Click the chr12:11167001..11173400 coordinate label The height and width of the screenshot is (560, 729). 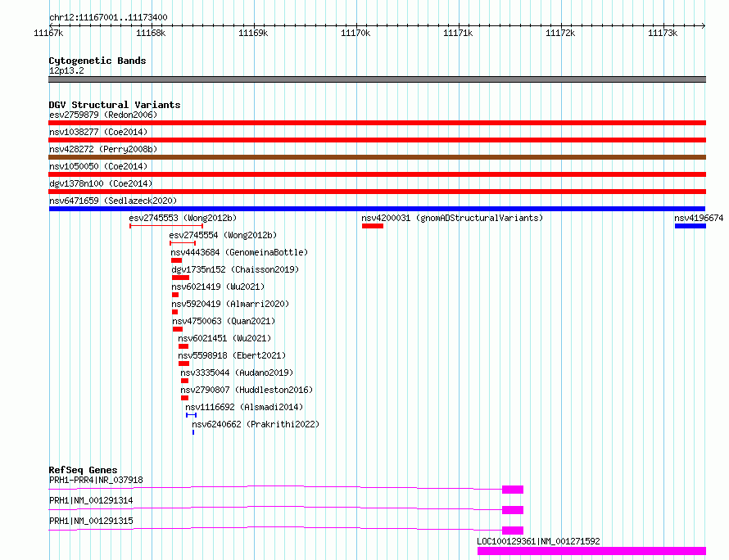(108, 18)
